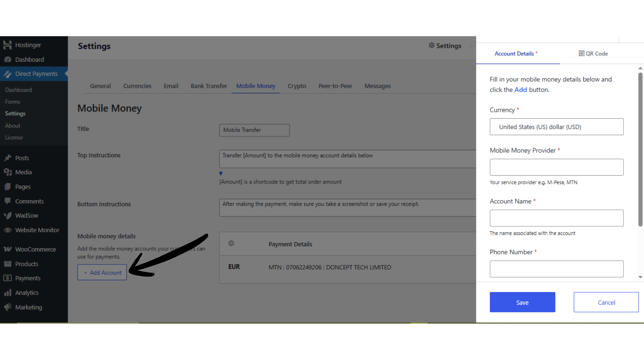Click the Hostinger logo icon
This screenshot has height=362, width=644.
coord(7,45)
